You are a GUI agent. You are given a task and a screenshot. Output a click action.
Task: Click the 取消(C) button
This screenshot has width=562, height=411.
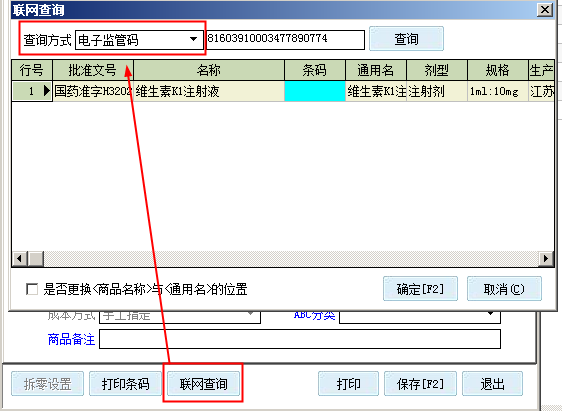click(504, 288)
